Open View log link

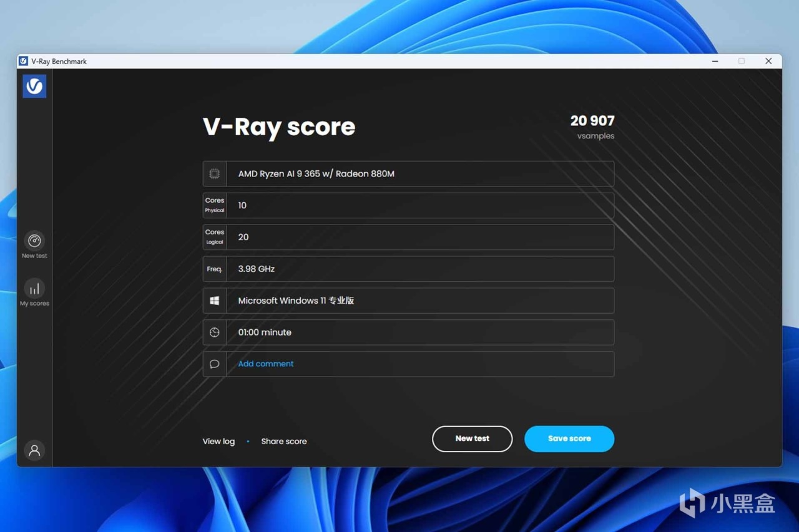point(218,441)
